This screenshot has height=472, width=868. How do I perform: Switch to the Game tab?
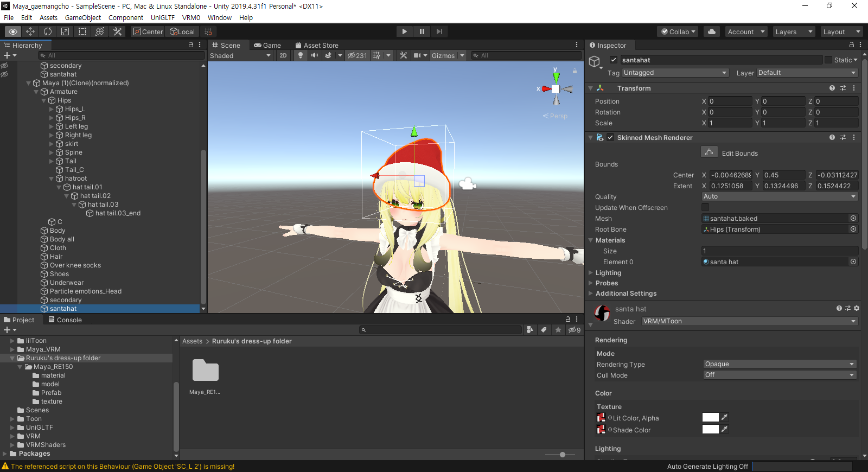click(x=268, y=45)
